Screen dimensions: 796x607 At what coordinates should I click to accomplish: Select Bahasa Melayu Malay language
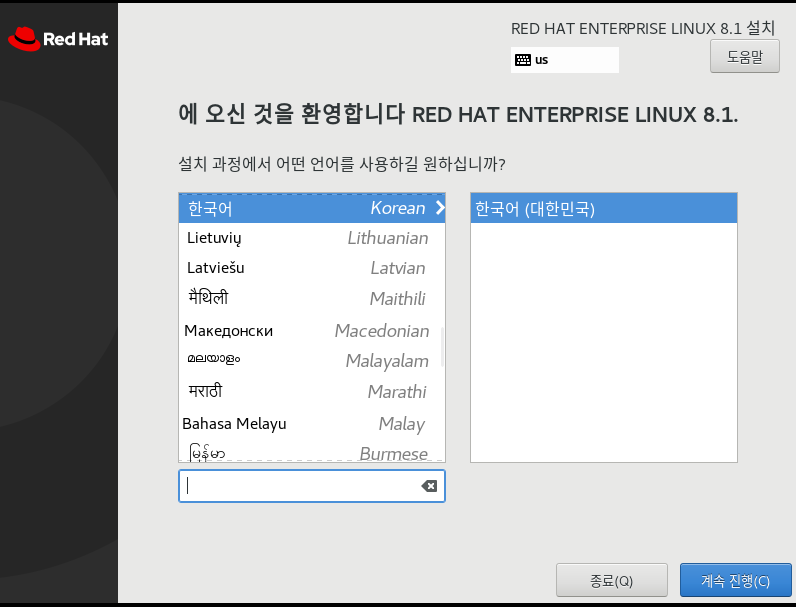pos(312,423)
